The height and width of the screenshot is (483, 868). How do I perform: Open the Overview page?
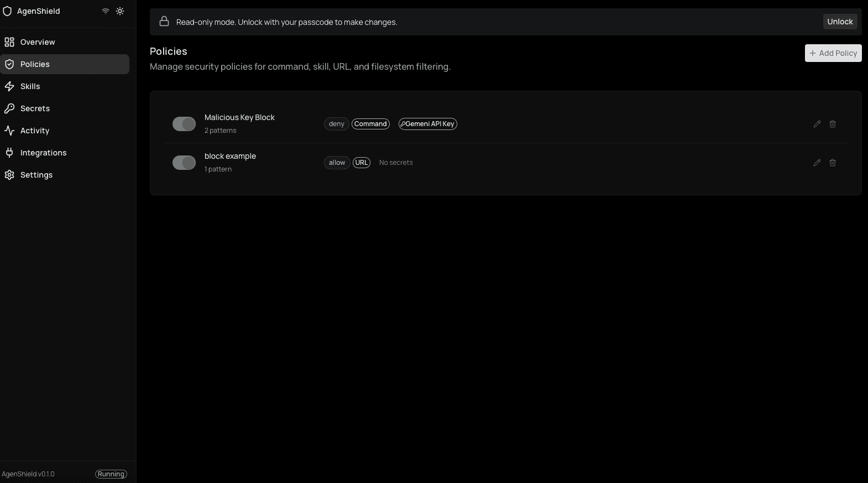tap(65, 42)
